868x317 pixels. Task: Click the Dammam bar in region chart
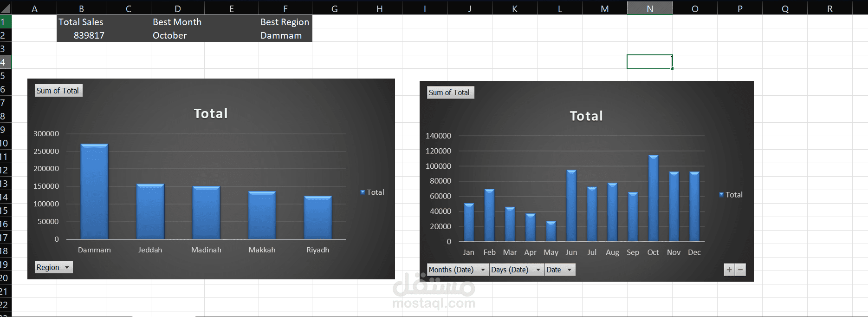point(94,192)
